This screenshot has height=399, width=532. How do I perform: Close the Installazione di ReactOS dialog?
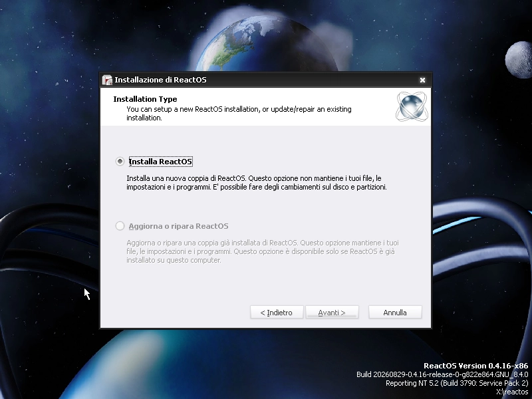click(422, 80)
